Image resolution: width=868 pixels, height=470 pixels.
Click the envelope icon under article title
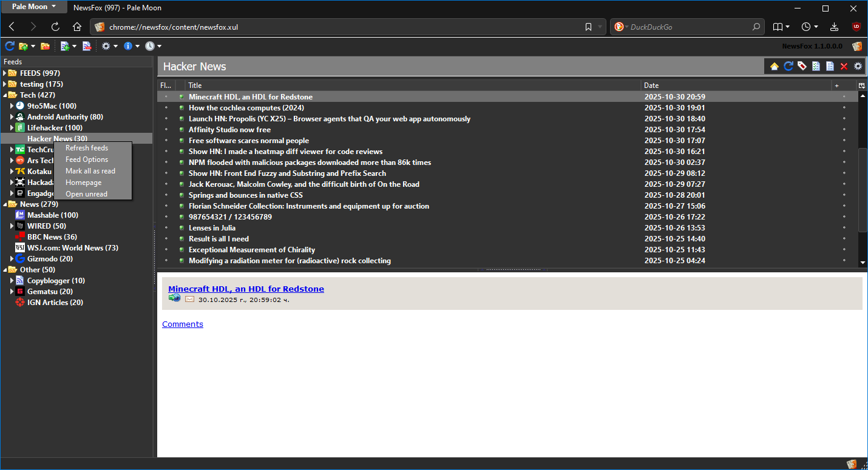pos(189,299)
